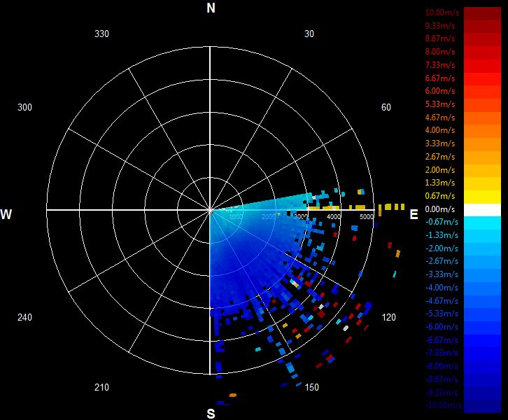Pick the cyan color band beside -0.67m/s
This screenshot has width=508, height=420.
pos(482,223)
